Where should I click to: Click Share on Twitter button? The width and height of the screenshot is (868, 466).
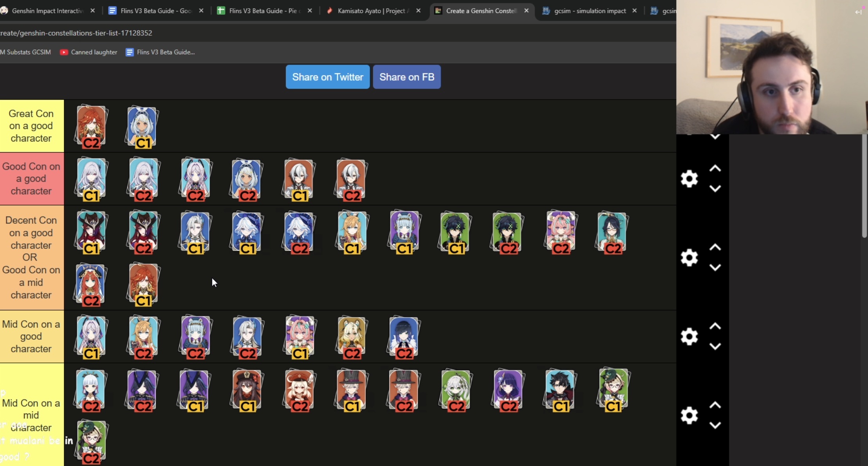327,77
